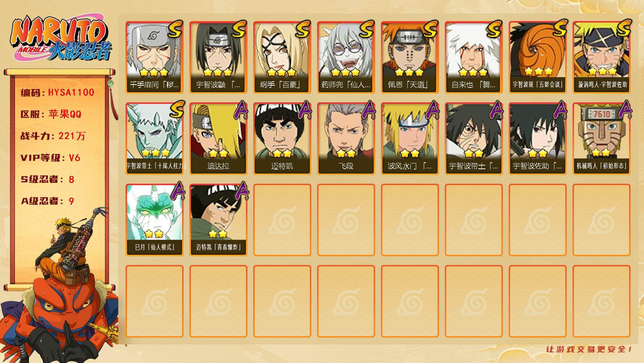The width and height of the screenshot is (644, 363).
Task: Click the 战斗力 221万 entry
Action: (53, 136)
